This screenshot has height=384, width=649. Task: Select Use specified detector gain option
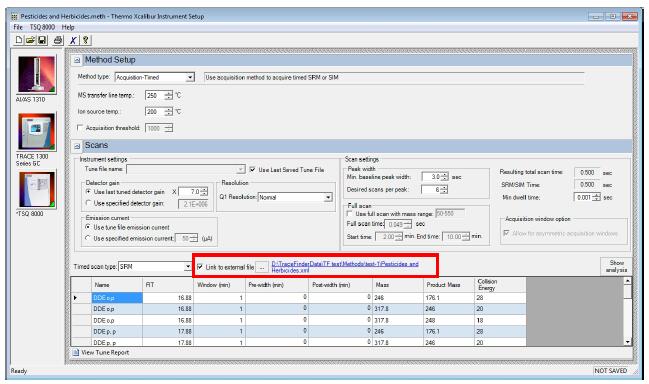[x=88, y=203]
